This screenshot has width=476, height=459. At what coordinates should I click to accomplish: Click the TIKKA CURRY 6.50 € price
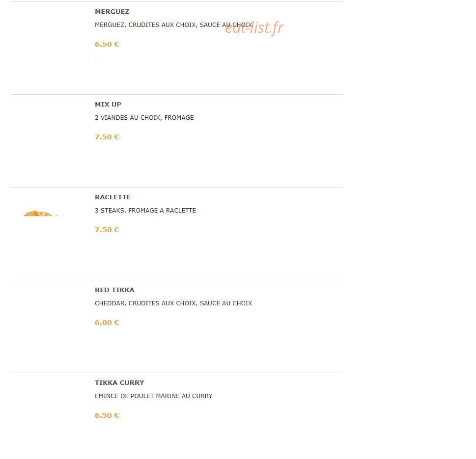107,415
